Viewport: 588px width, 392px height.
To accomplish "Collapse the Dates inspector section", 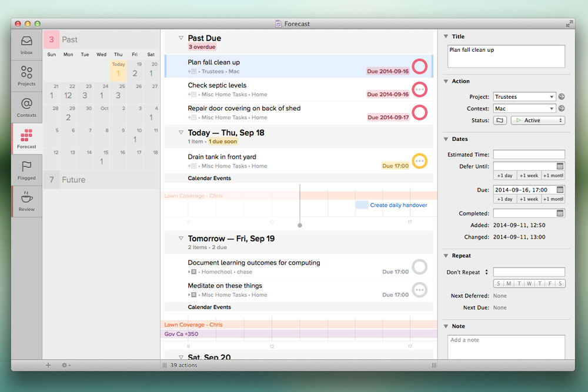I will tap(446, 139).
